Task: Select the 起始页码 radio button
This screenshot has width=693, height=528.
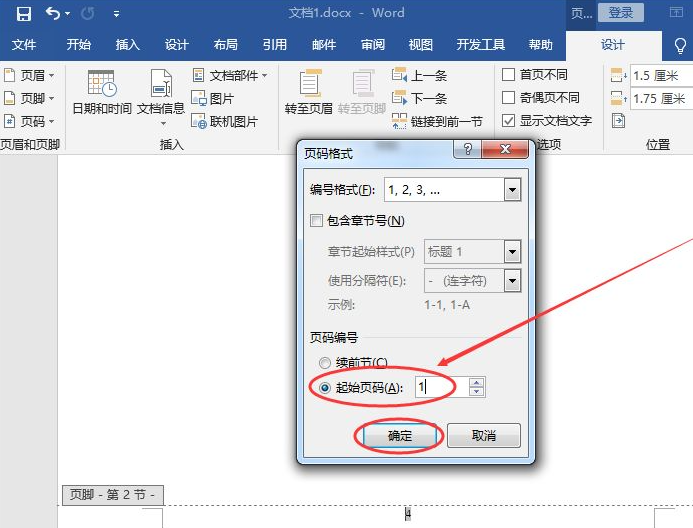Action: 325,388
